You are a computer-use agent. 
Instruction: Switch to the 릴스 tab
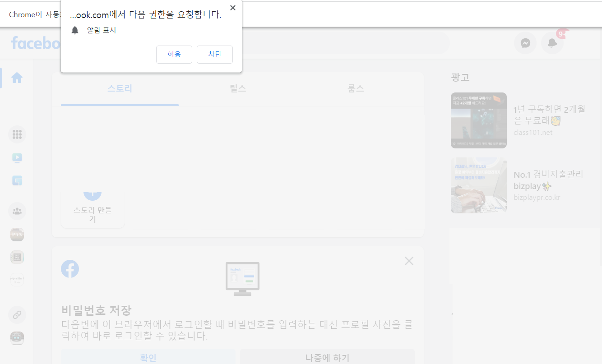point(238,88)
